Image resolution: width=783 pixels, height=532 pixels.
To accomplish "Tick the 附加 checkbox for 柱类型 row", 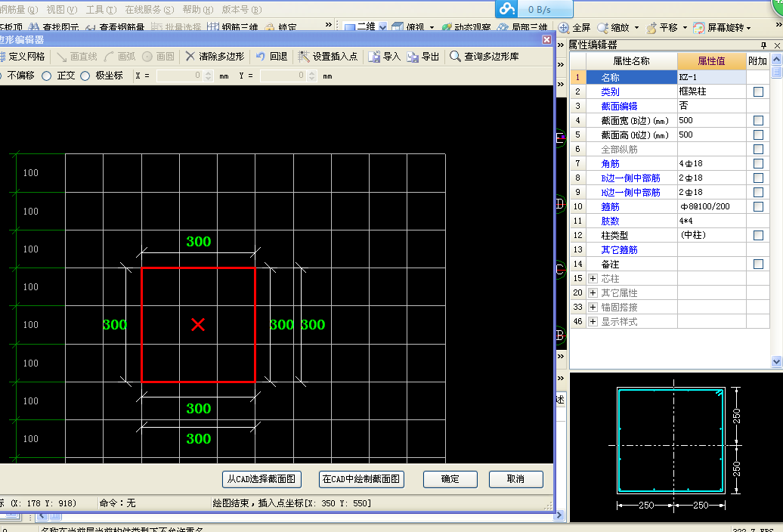I will [x=758, y=235].
